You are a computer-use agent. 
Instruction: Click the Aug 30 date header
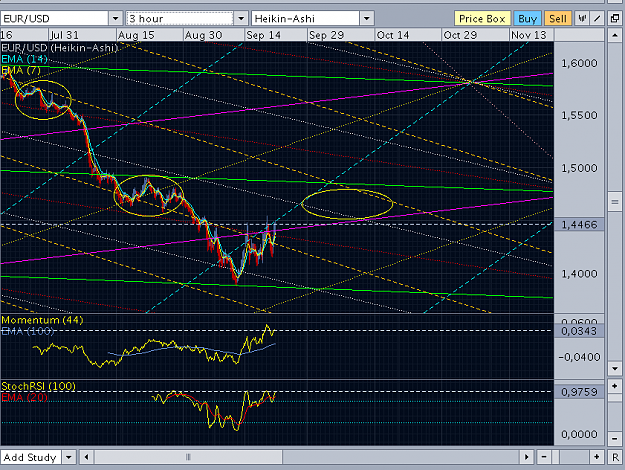pyautogui.click(x=203, y=35)
